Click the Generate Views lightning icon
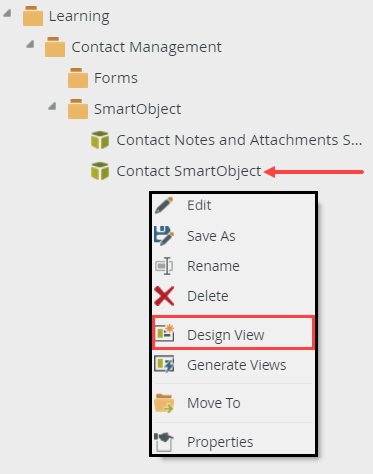The width and height of the screenshot is (373, 474). (164, 364)
